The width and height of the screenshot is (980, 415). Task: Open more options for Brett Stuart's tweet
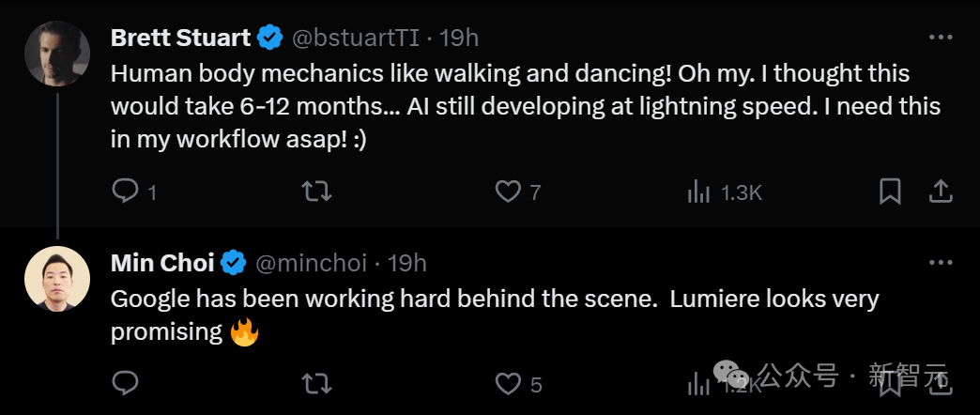pos(941,38)
